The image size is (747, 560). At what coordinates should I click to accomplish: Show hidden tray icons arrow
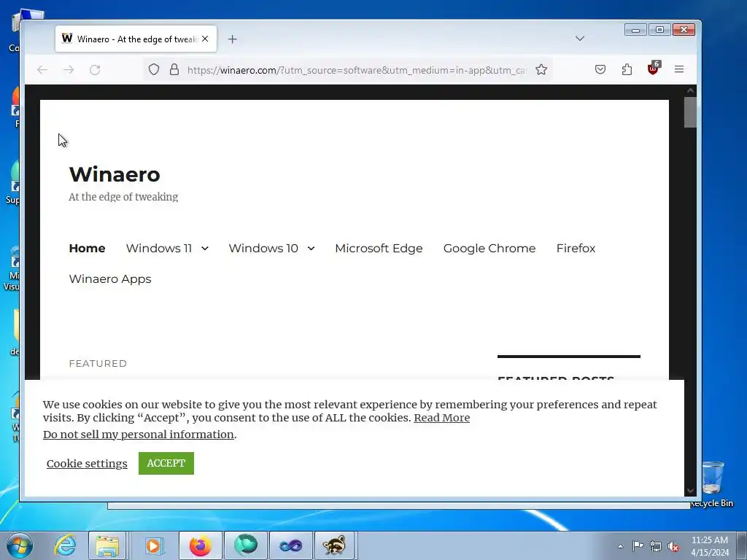[620, 546]
